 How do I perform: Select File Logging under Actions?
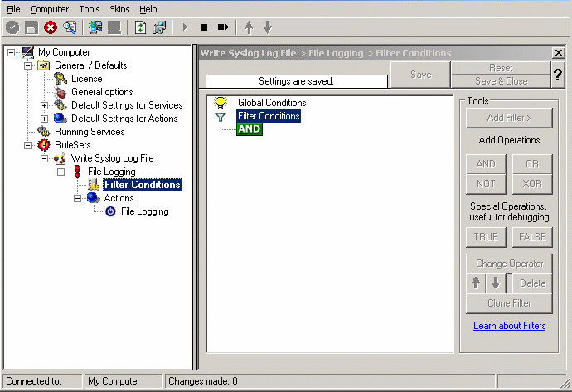point(144,211)
